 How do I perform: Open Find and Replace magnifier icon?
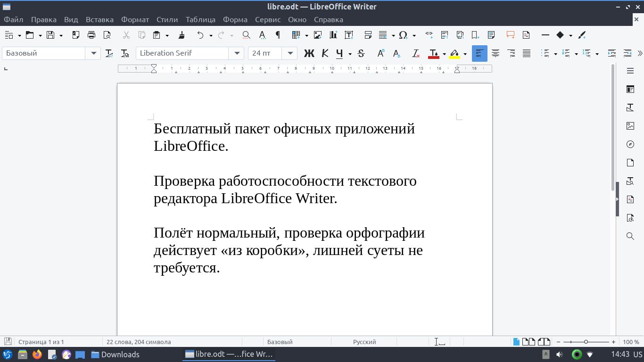click(246, 35)
